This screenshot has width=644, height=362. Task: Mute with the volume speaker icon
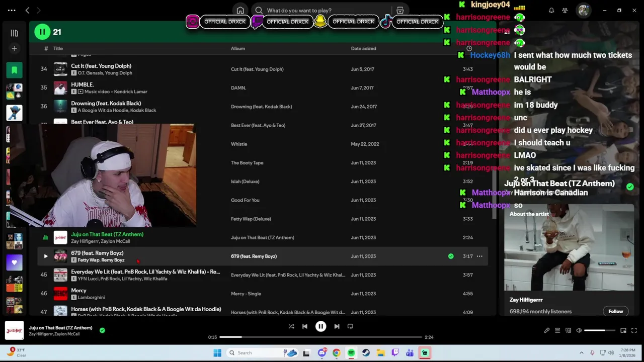tap(579, 330)
